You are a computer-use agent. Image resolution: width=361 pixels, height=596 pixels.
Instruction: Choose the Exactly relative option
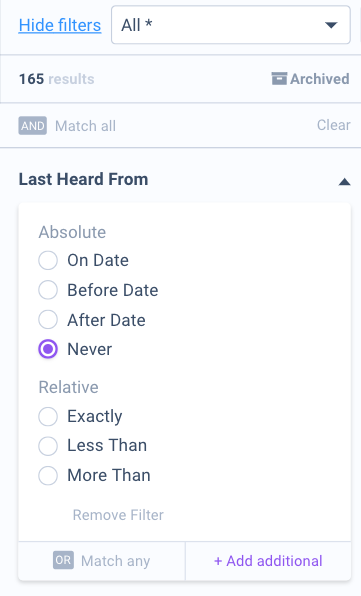click(48, 416)
